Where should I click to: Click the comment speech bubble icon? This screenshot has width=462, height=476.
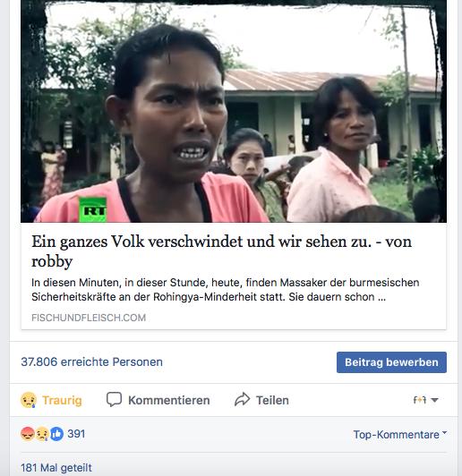pos(114,399)
